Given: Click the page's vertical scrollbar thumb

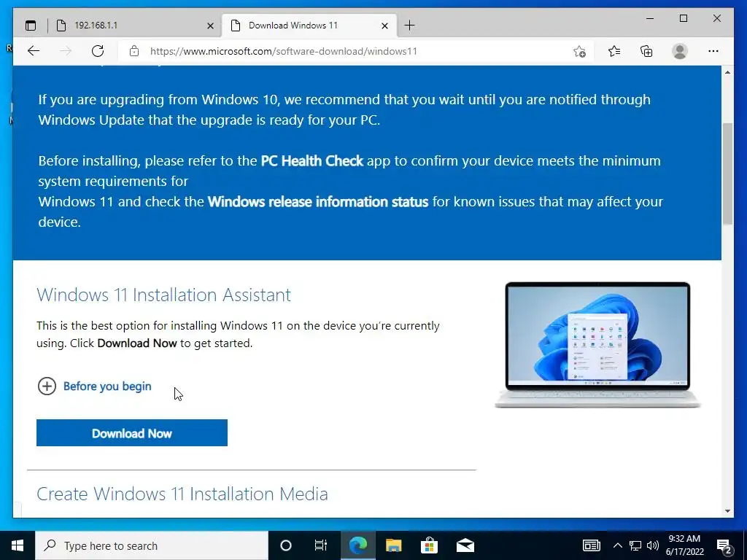Looking at the screenshot, I should pos(727,174).
